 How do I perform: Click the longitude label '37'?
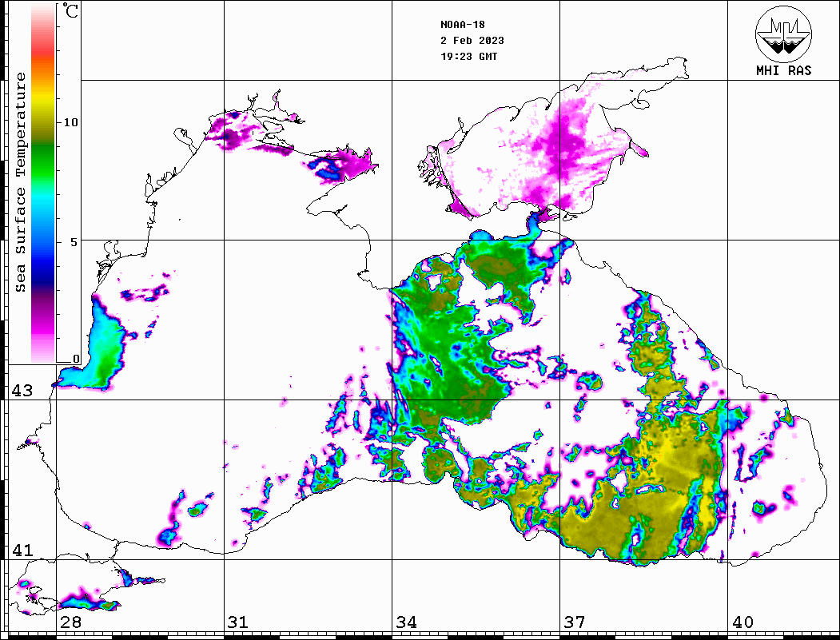[x=575, y=622]
